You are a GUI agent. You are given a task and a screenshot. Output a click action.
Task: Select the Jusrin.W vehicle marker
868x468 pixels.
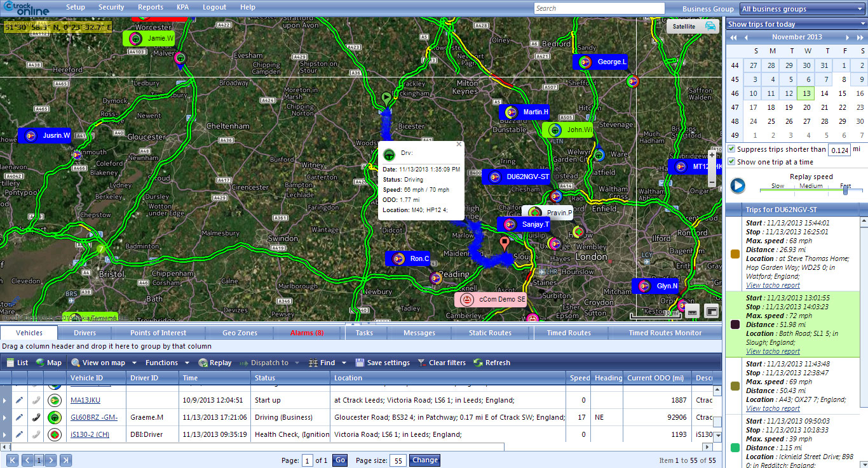tap(44, 135)
